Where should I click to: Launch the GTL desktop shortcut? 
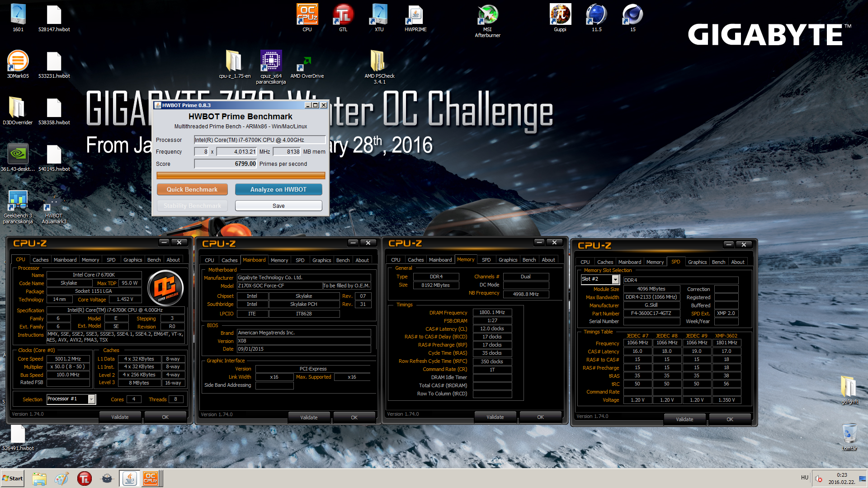click(343, 18)
